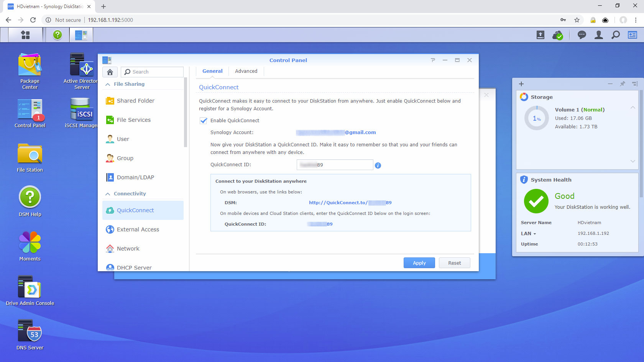Open Drive Admin Console desktop icon
The height and width of the screenshot is (362, 644).
30,291
